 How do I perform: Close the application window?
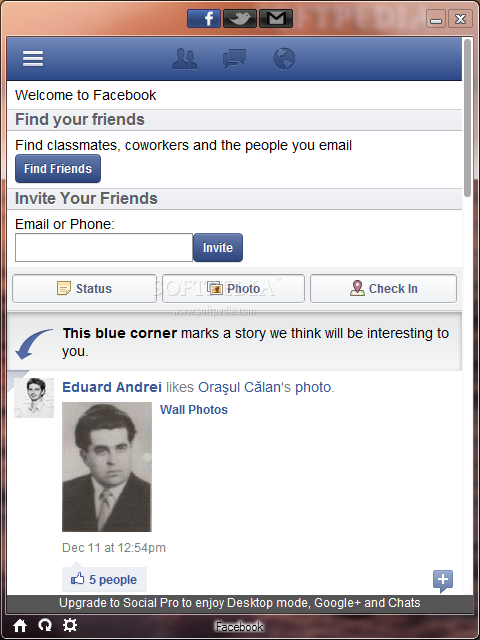[460, 19]
